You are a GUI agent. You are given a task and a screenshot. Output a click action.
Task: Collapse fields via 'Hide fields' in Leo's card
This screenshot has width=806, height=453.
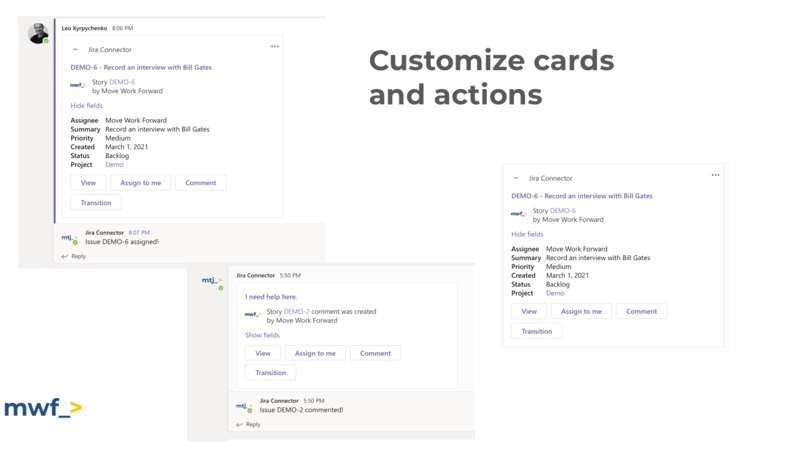(86, 105)
